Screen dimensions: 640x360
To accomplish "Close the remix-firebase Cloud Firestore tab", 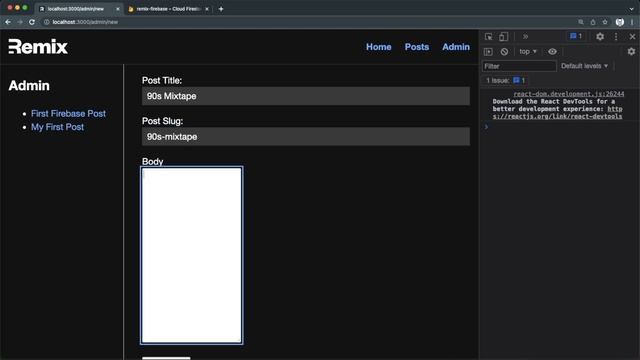I will (207, 9).
